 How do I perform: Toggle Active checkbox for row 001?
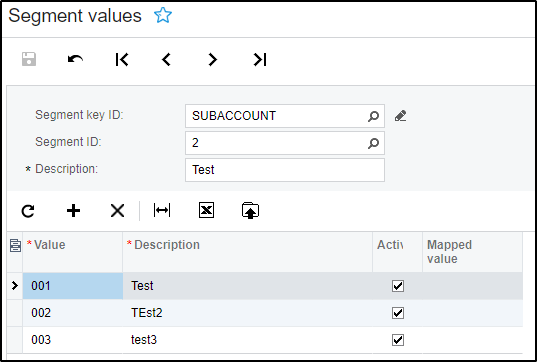[x=398, y=286]
